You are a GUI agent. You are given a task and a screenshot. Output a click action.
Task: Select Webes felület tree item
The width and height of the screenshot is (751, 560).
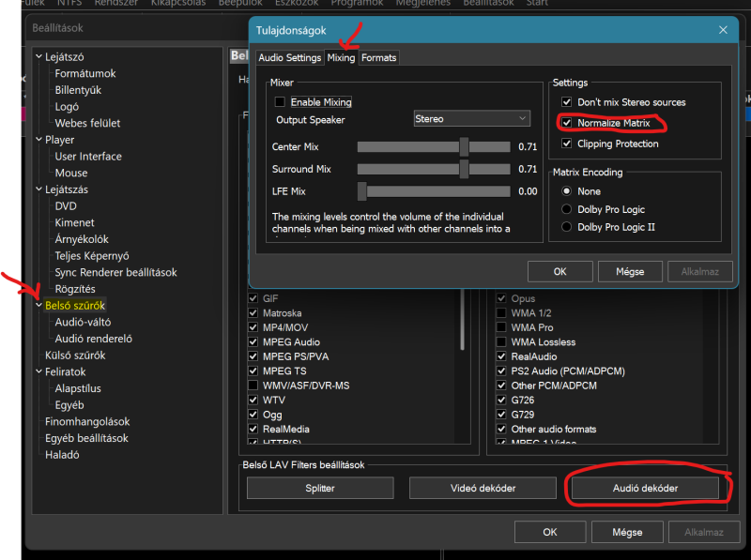click(x=87, y=124)
